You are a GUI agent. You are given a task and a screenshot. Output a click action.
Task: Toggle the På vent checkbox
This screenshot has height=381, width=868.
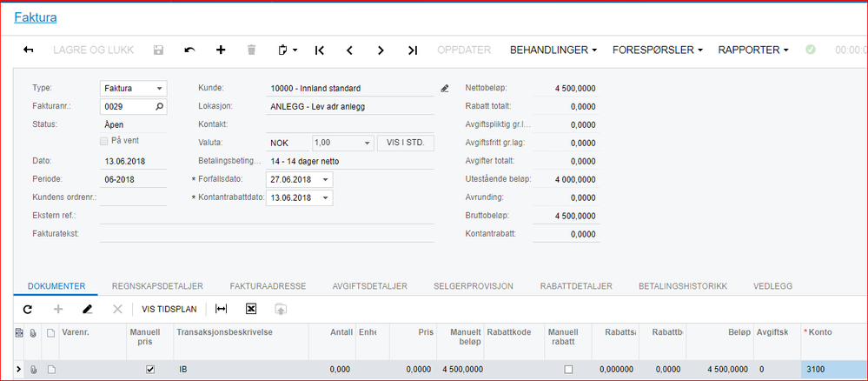[103, 141]
